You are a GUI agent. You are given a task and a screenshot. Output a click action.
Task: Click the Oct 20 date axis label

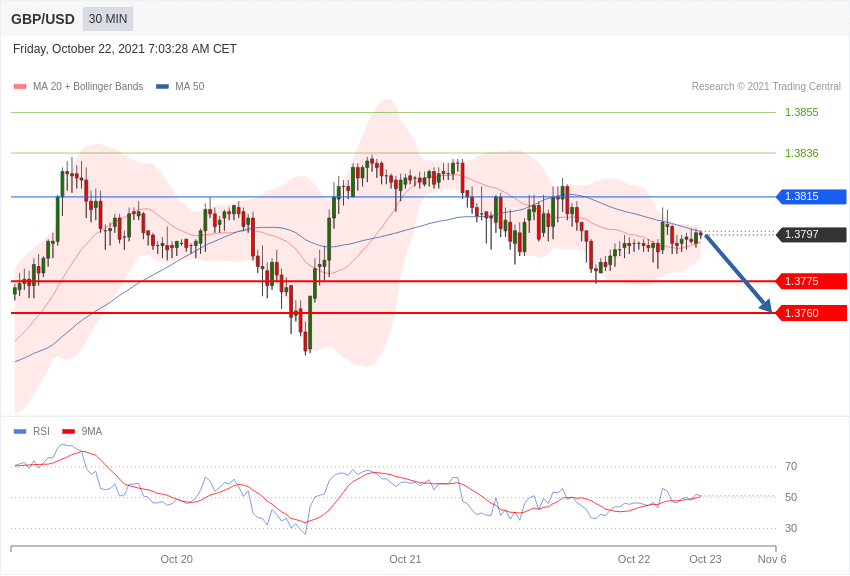[x=177, y=559]
